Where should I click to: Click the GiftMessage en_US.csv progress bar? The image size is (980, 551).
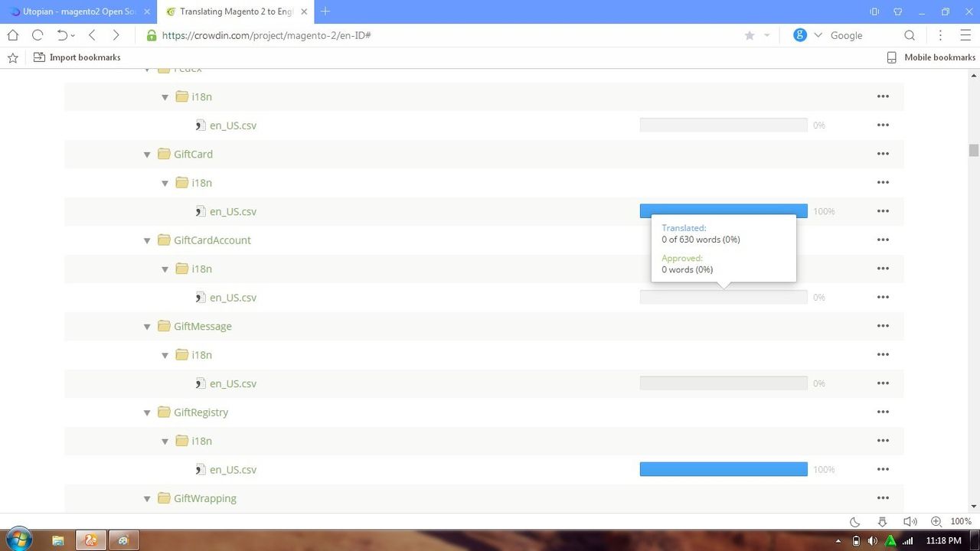tap(724, 383)
